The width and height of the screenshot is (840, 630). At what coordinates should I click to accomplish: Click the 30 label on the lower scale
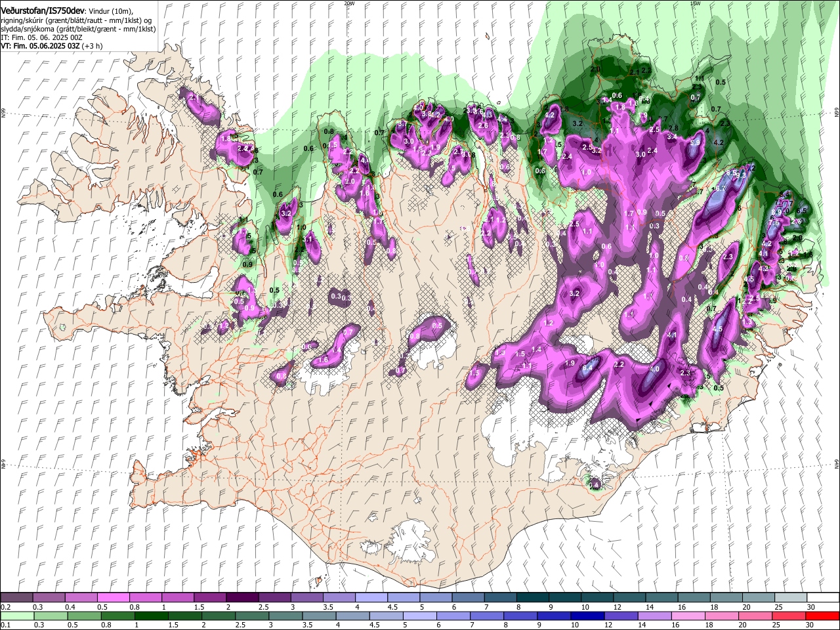click(x=811, y=625)
